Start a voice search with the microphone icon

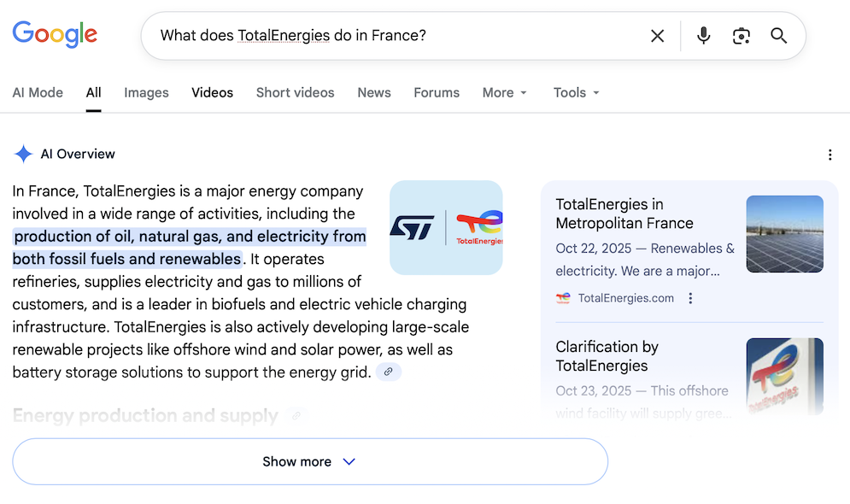(x=703, y=36)
